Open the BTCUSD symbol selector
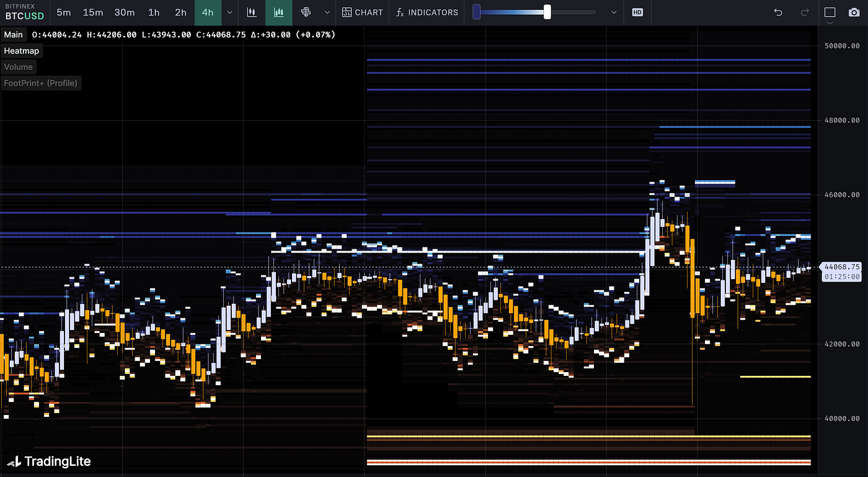Viewport: 868px width, 477px height. [x=25, y=12]
